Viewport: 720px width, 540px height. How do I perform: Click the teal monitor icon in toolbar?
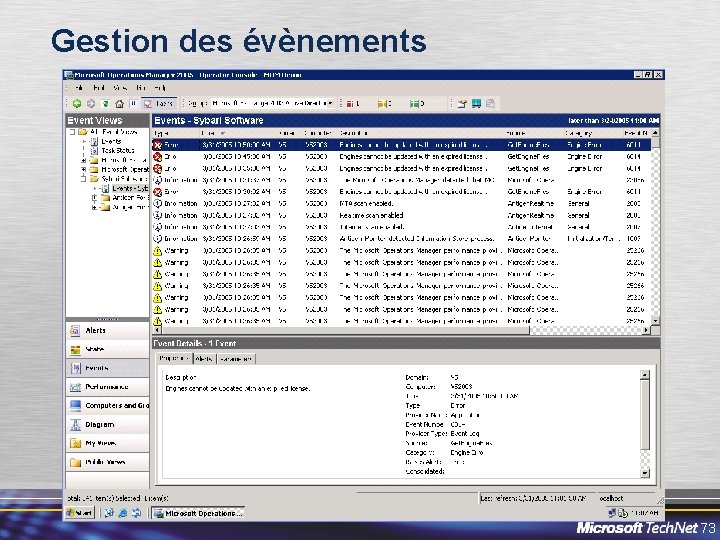click(x=476, y=104)
